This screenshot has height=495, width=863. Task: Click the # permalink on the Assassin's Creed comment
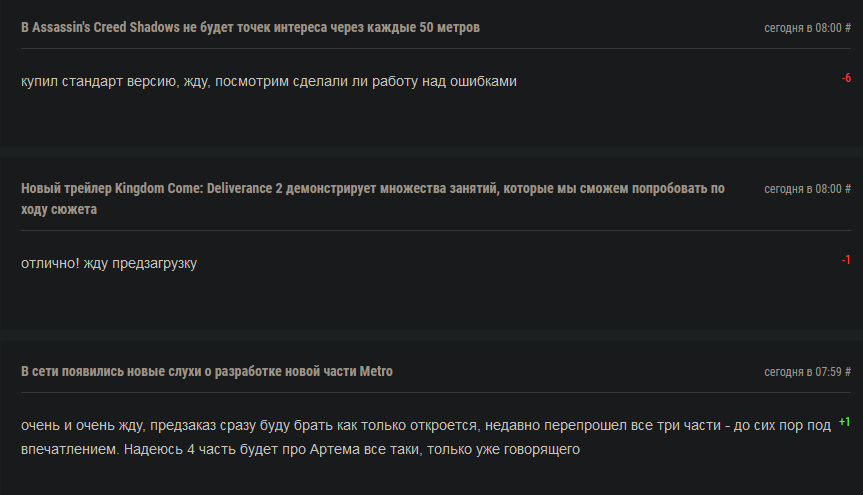click(848, 28)
